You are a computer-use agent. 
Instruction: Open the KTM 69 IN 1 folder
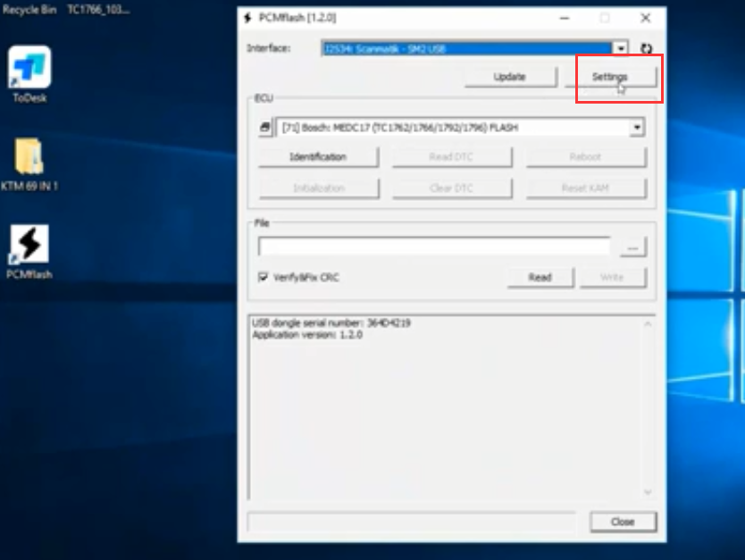pyautogui.click(x=29, y=163)
